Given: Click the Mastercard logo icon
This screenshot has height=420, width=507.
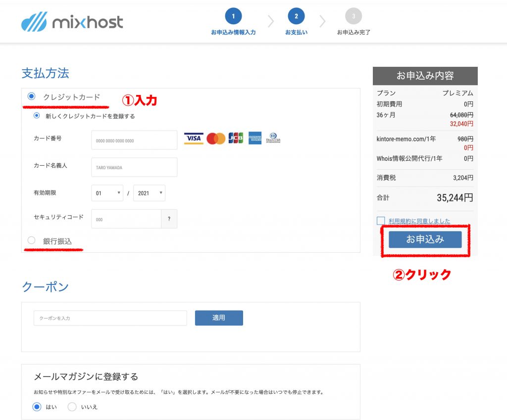Looking at the screenshot, I should [216, 139].
